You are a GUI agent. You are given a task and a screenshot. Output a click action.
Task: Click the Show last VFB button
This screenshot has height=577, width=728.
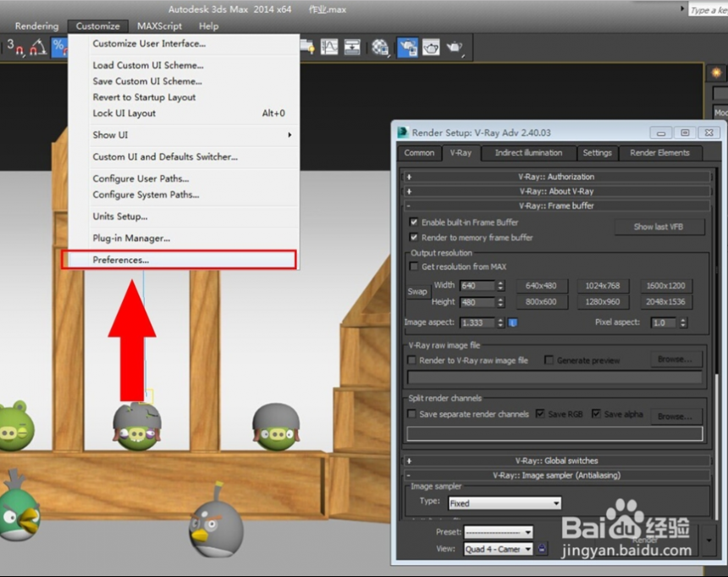[659, 227]
